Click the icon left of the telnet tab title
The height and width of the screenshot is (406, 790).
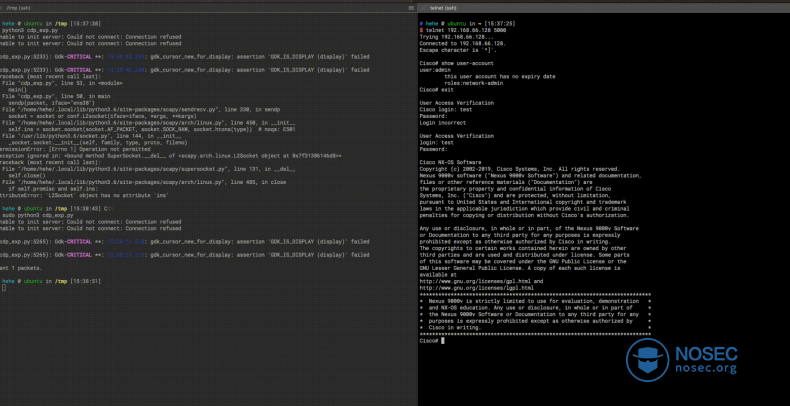(424, 8)
